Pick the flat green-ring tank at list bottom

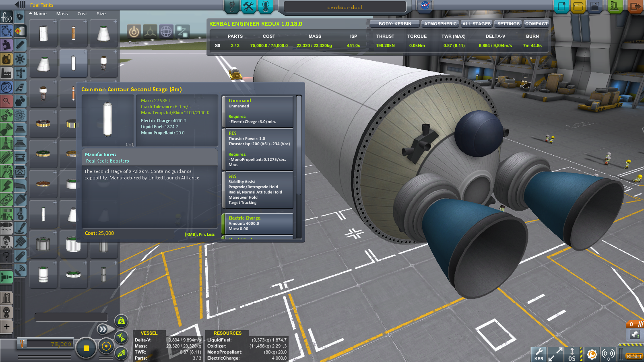pos(73,275)
